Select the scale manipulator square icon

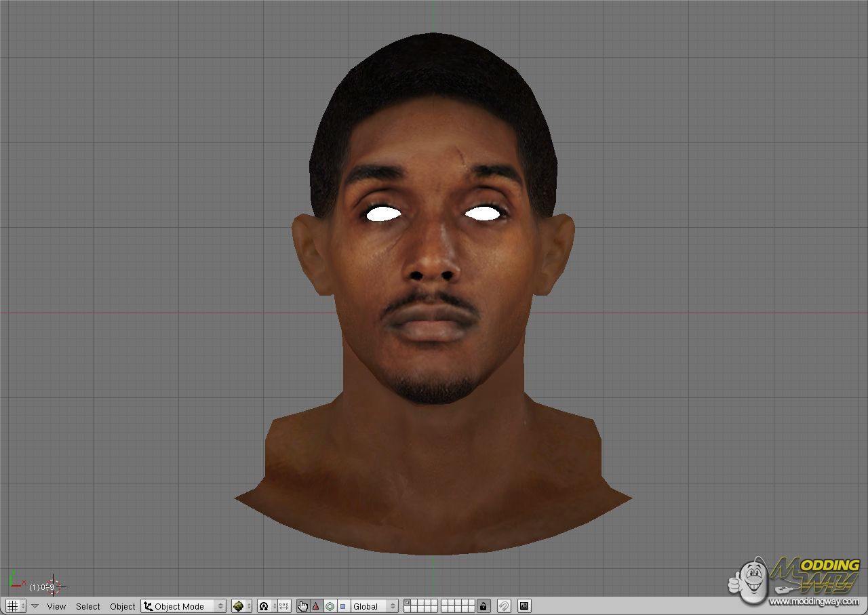[x=343, y=606]
